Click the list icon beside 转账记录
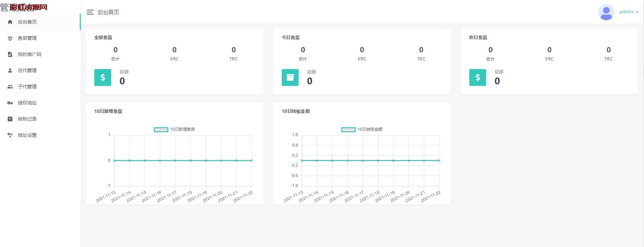Viewport: 644px width, 247px height. [10, 119]
